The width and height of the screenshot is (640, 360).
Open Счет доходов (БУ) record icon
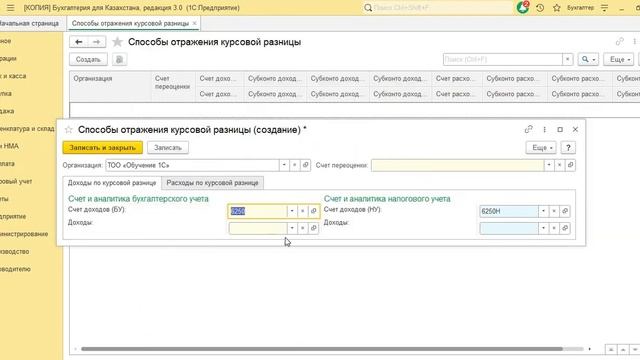[x=313, y=211]
